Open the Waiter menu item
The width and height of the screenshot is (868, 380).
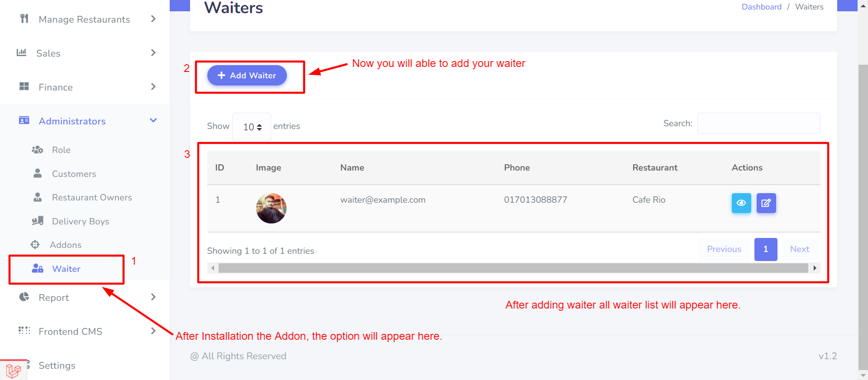67,269
